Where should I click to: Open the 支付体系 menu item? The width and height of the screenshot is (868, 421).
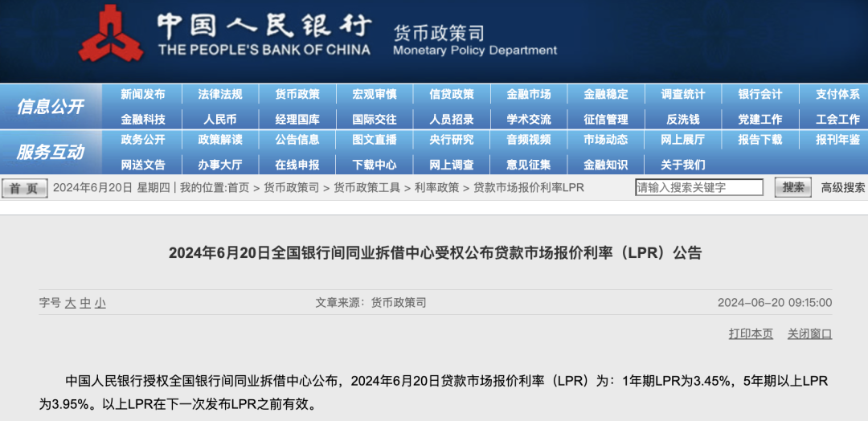(837, 95)
